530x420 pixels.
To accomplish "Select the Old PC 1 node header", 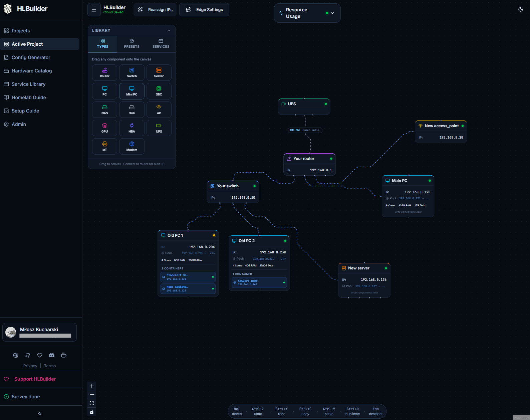I will click(188, 235).
